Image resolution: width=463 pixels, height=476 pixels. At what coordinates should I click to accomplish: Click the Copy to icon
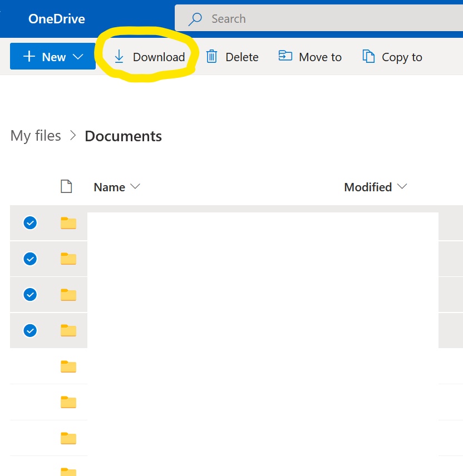point(368,57)
